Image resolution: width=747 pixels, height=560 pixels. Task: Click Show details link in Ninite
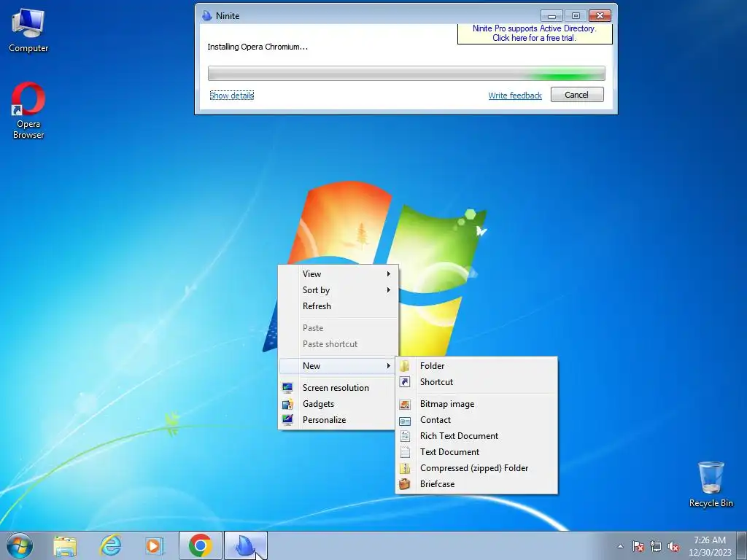coord(231,96)
